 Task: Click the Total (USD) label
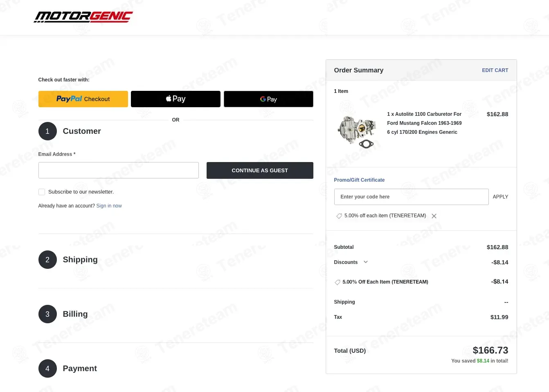pyautogui.click(x=350, y=351)
